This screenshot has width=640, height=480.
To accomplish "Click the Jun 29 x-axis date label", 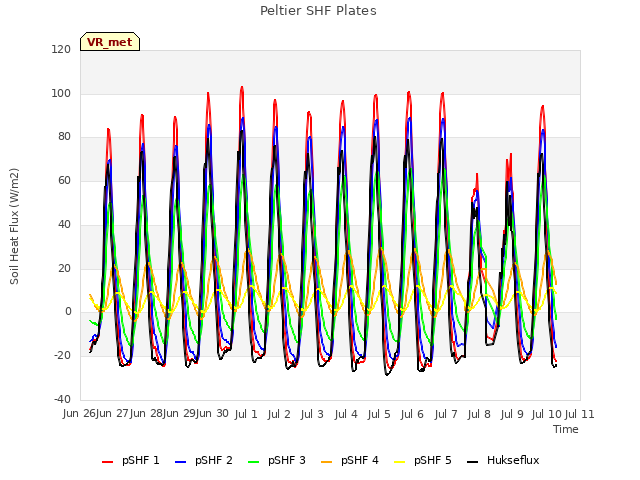I will pyautogui.click(x=179, y=414).
